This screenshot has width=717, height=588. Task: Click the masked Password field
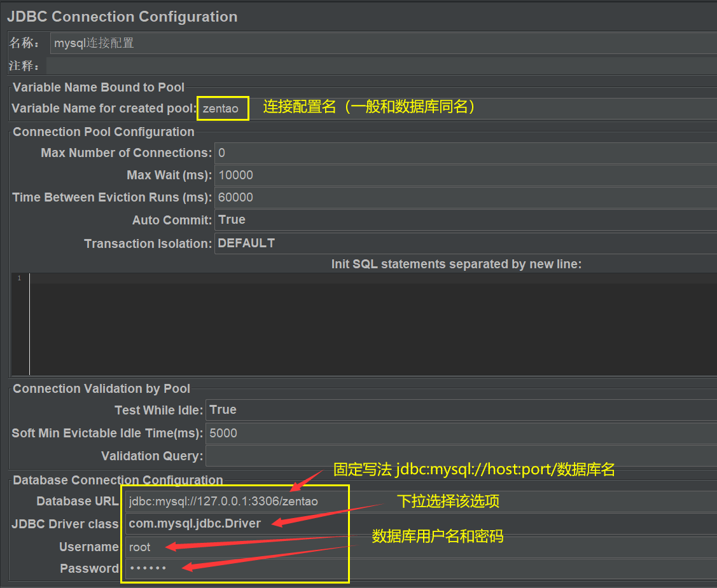click(x=421, y=568)
